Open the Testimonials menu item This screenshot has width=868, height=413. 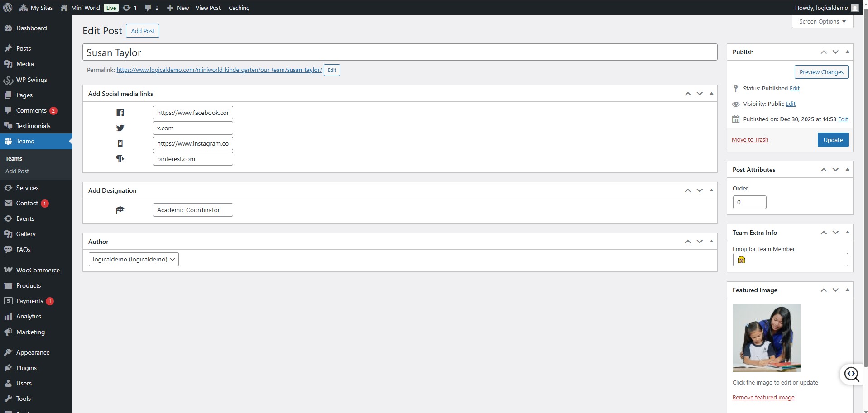tap(33, 126)
